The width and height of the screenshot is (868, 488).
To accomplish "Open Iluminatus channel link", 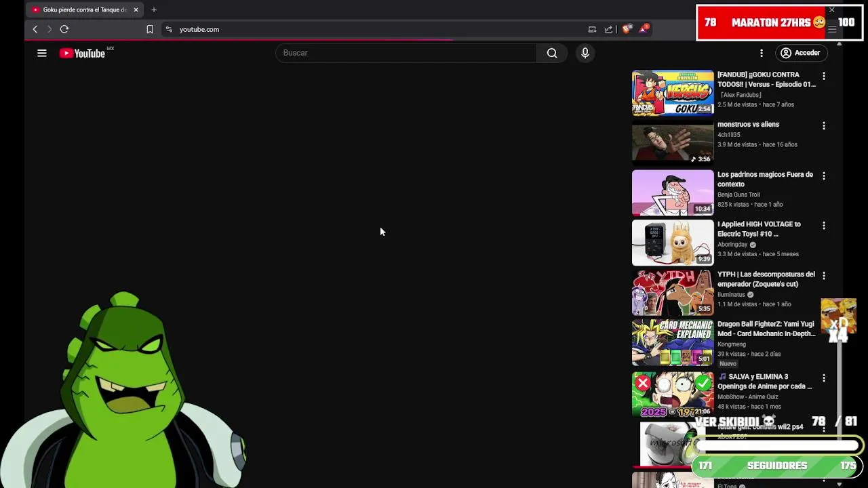I will point(731,295).
